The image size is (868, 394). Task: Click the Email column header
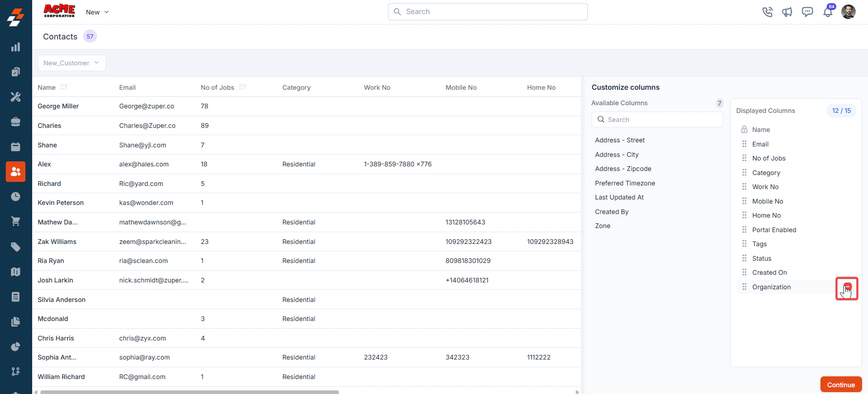click(127, 88)
